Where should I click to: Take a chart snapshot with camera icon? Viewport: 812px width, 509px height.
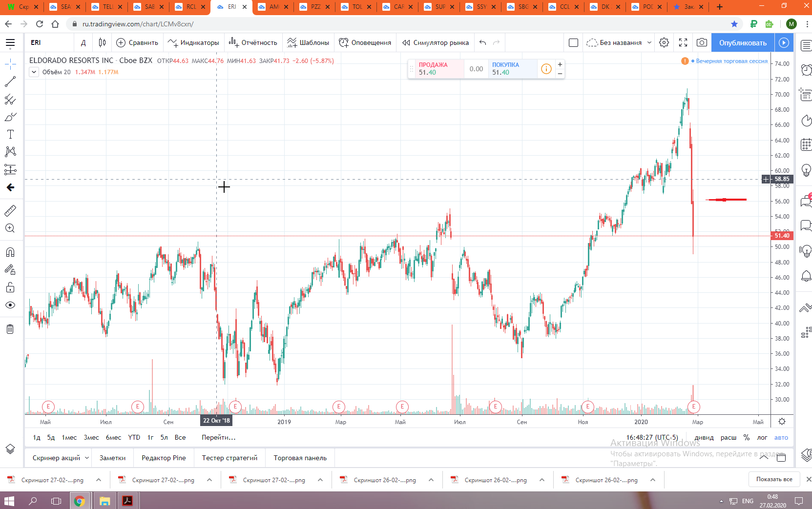tap(702, 43)
